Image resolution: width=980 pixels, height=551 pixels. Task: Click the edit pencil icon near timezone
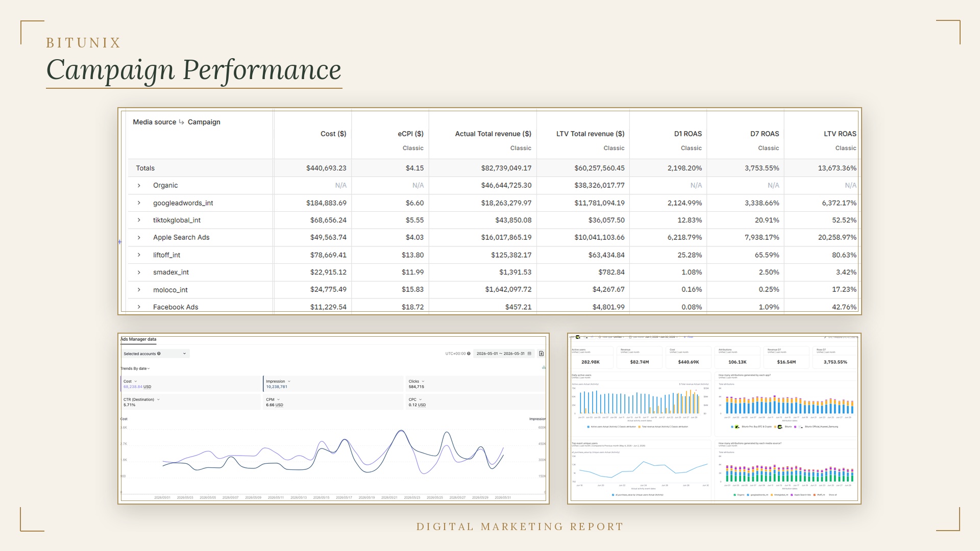[x=825, y=337]
